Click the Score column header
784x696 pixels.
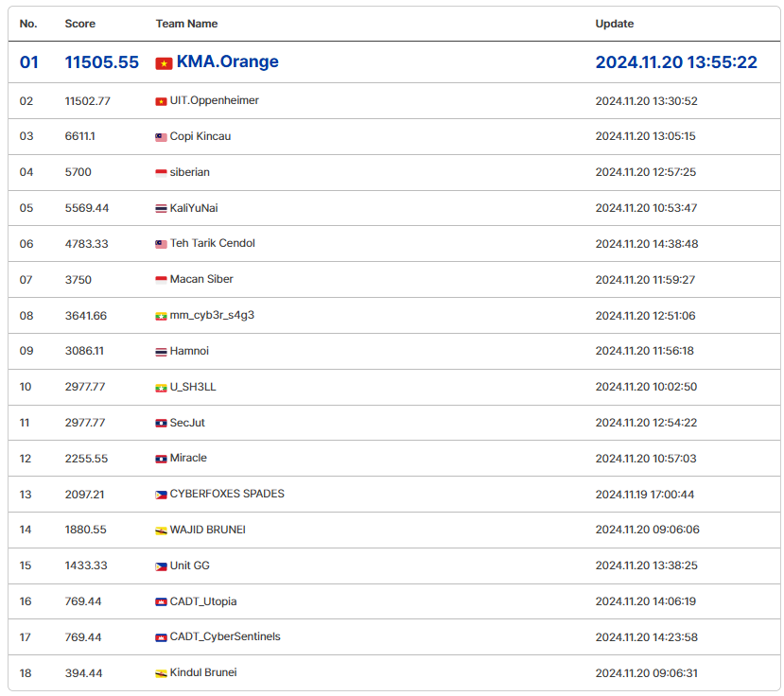tap(80, 24)
